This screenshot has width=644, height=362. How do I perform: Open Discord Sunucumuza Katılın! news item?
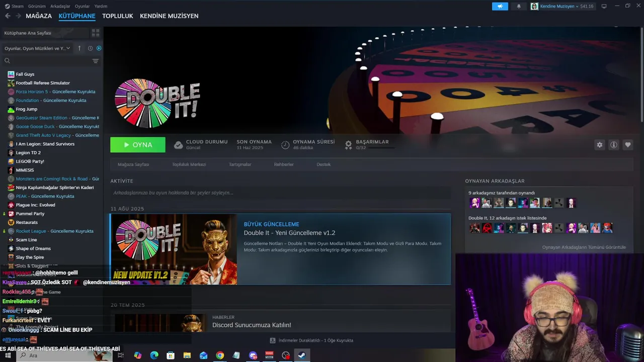point(252,325)
